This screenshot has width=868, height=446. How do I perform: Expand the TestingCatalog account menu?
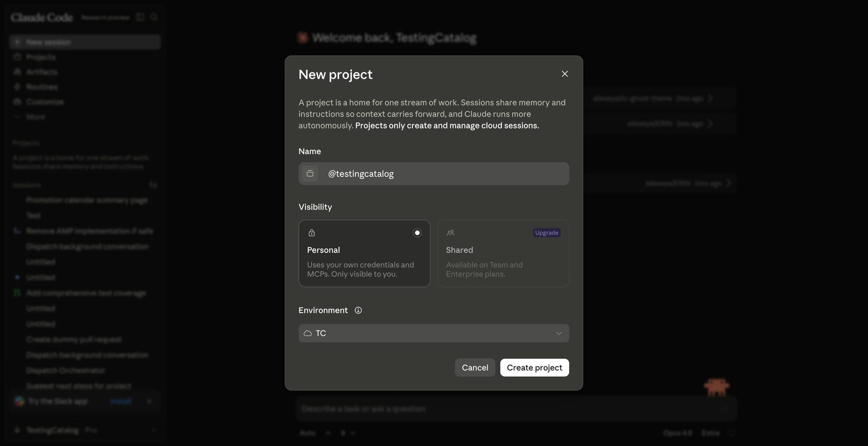click(x=85, y=430)
